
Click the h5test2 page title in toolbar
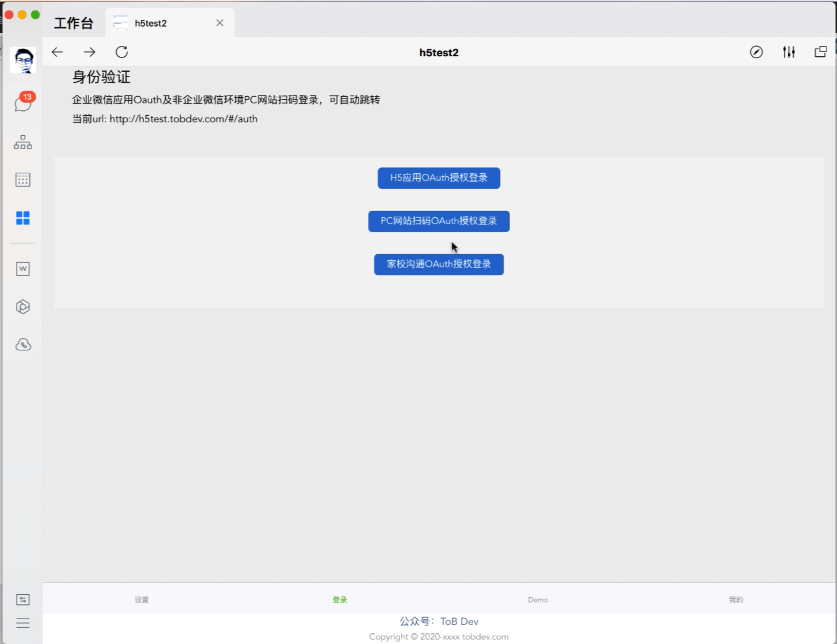click(x=439, y=53)
